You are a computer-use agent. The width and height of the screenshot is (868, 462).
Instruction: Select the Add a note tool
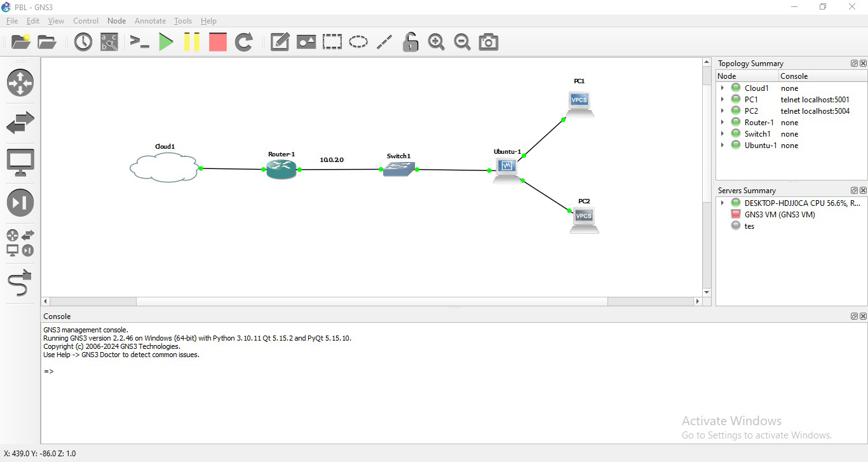click(280, 42)
